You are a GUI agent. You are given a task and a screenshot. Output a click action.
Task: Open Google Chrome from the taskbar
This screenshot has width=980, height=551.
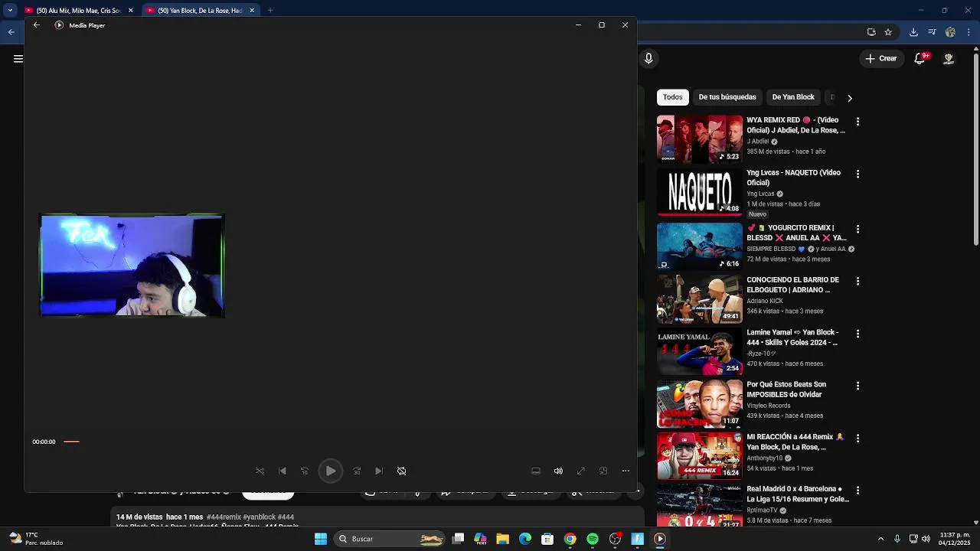(x=570, y=539)
